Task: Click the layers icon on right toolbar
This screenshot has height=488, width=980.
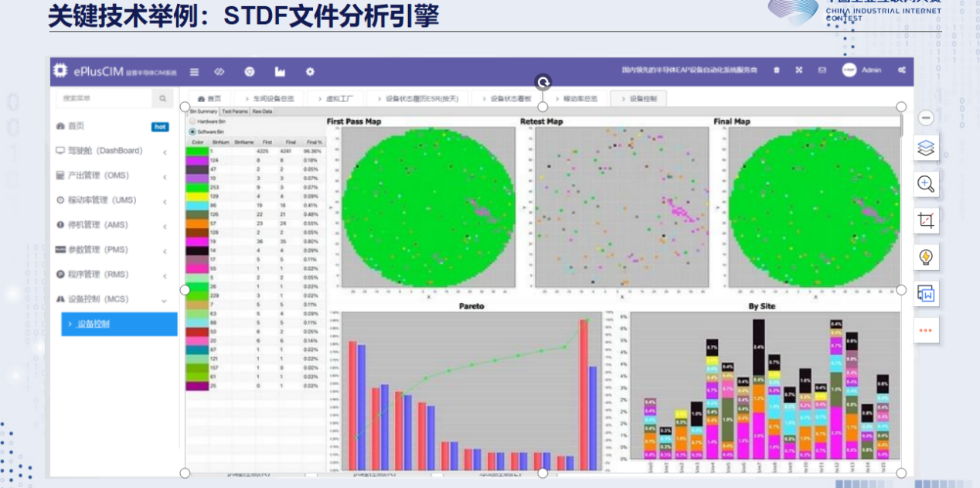Action: pos(926,147)
